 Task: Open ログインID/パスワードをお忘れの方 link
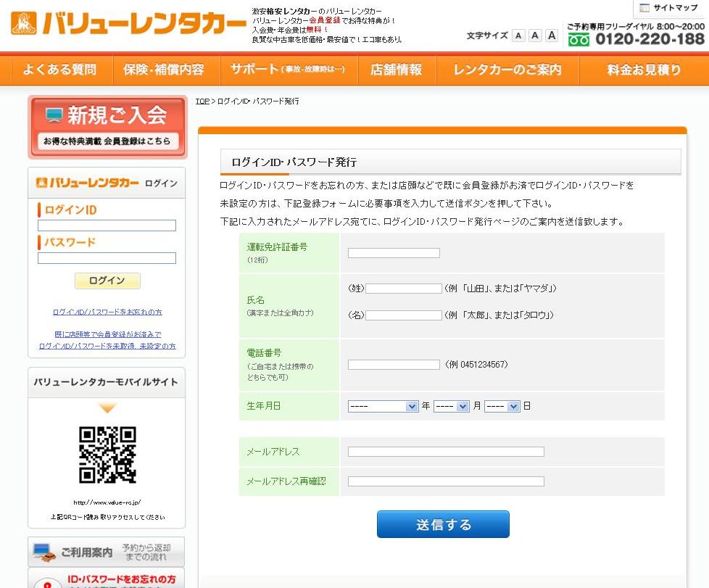(107, 312)
